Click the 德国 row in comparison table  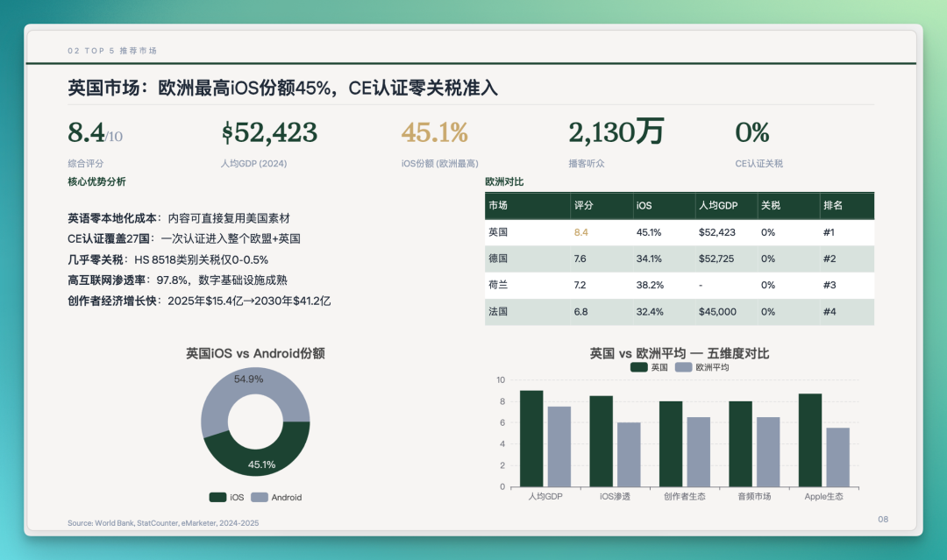[x=680, y=259]
